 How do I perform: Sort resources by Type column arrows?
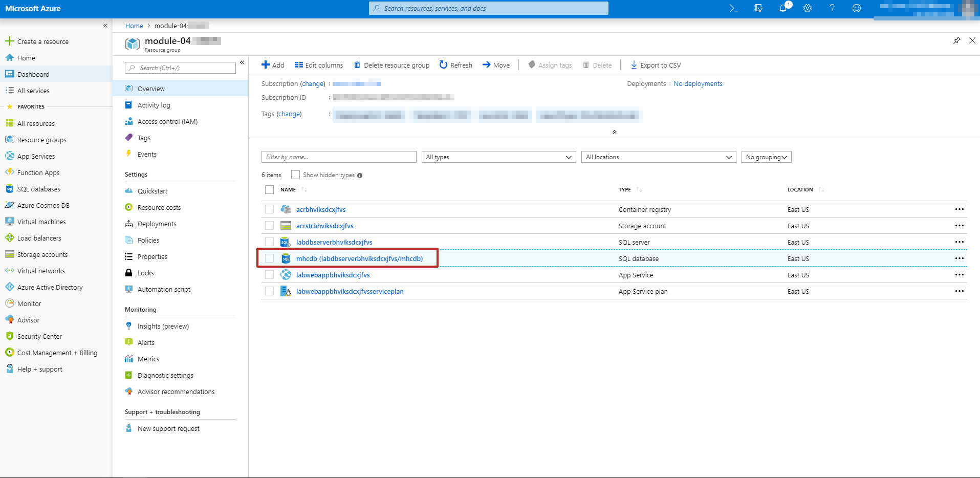pyautogui.click(x=639, y=189)
